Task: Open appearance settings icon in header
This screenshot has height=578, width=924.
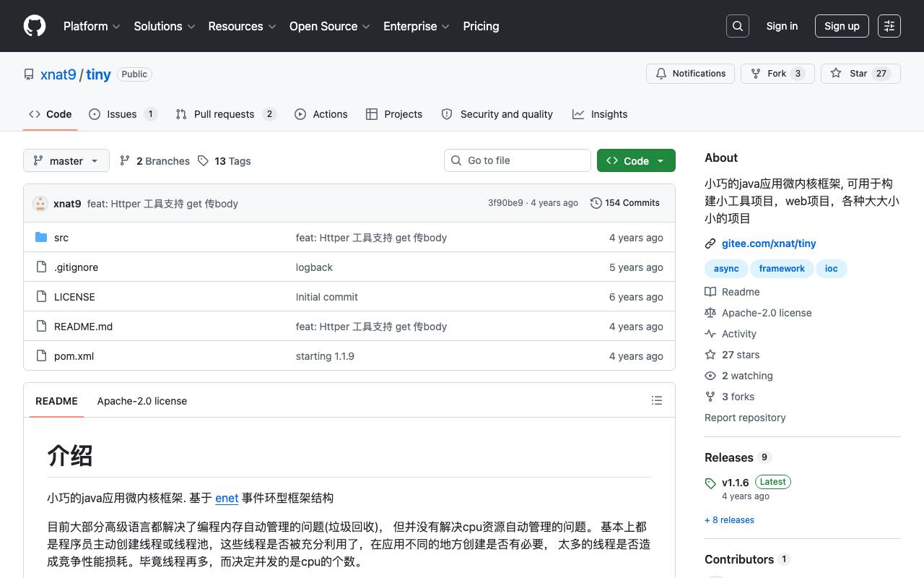Action: pos(889,26)
